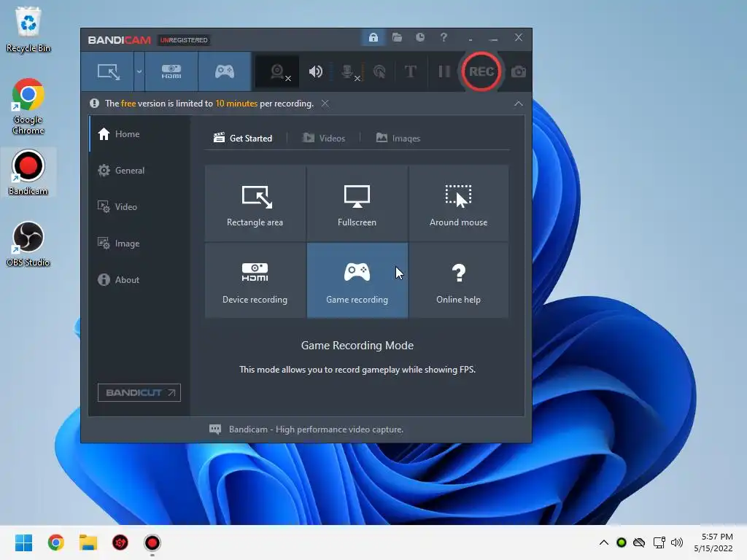
Task: Open the network tray icon
Action: [x=659, y=542]
